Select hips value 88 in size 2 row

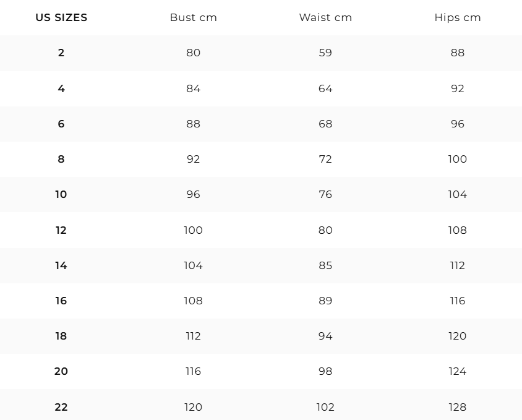coord(458,53)
